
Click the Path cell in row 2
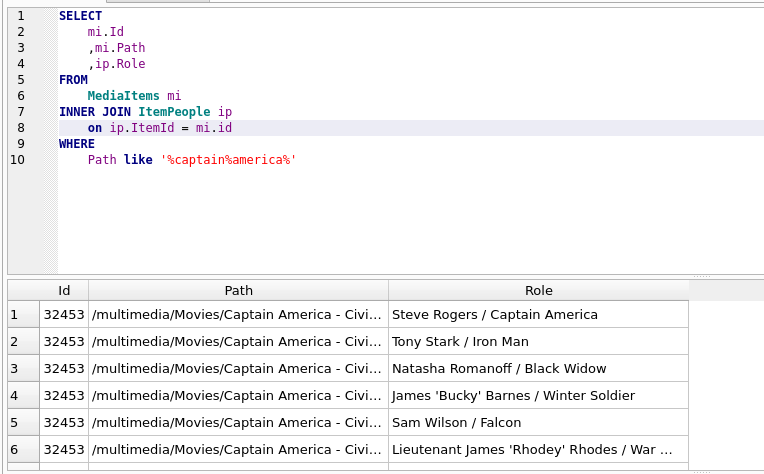pyautogui.click(x=238, y=342)
